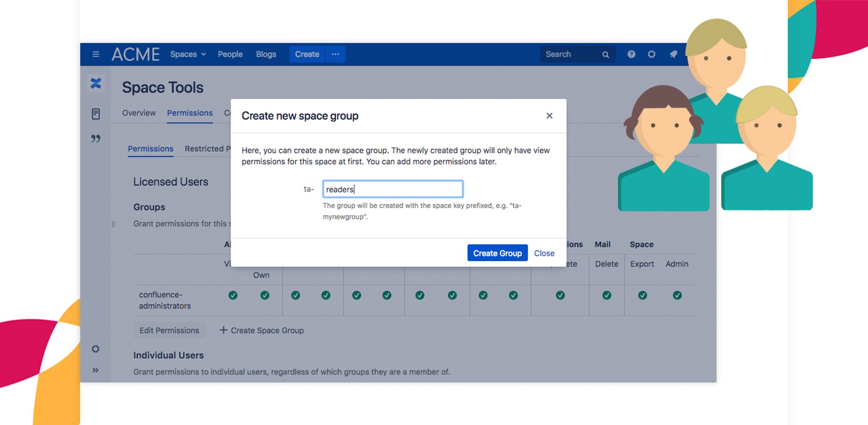The height and width of the screenshot is (425, 868).
Task: Select the Permissions top tab
Action: coord(190,113)
